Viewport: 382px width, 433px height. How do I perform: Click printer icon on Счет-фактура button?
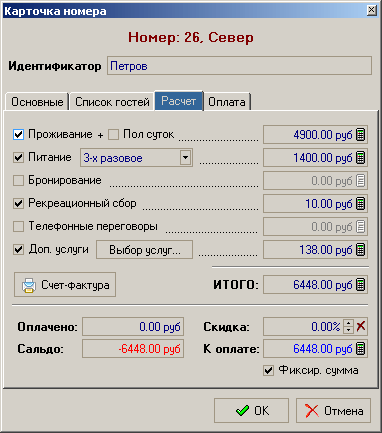pos(29,285)
